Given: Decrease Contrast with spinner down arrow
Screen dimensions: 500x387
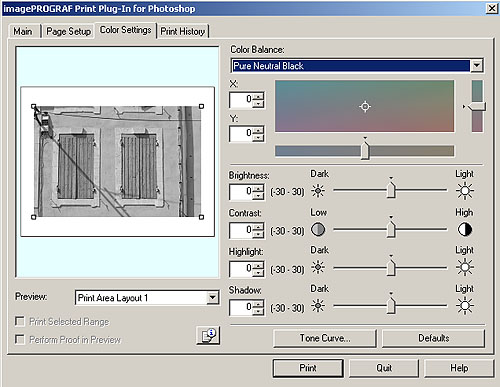Looking at the screenshot, I should (258, 234).
